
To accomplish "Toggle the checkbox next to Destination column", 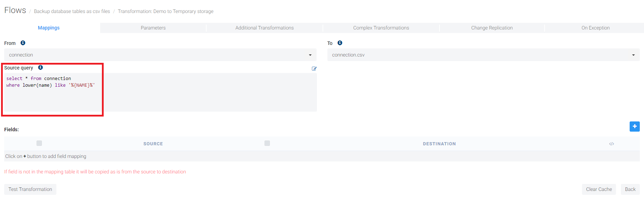I will coord(267,143).
